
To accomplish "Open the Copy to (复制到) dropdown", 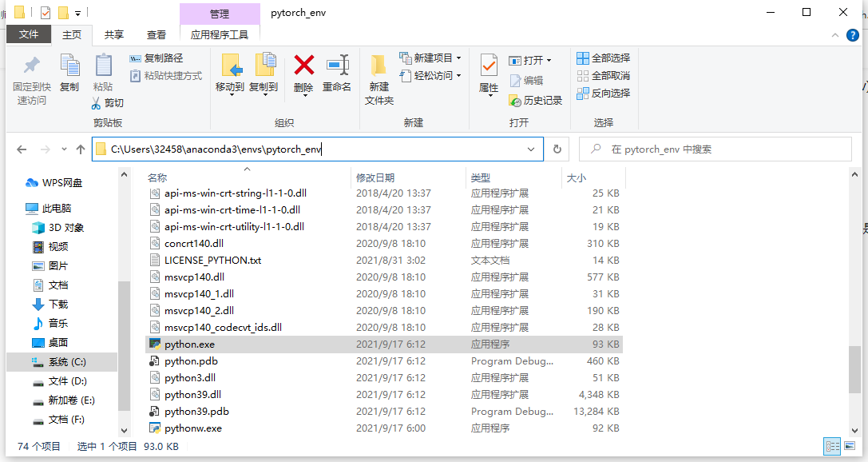I will [x=264, y=95].
